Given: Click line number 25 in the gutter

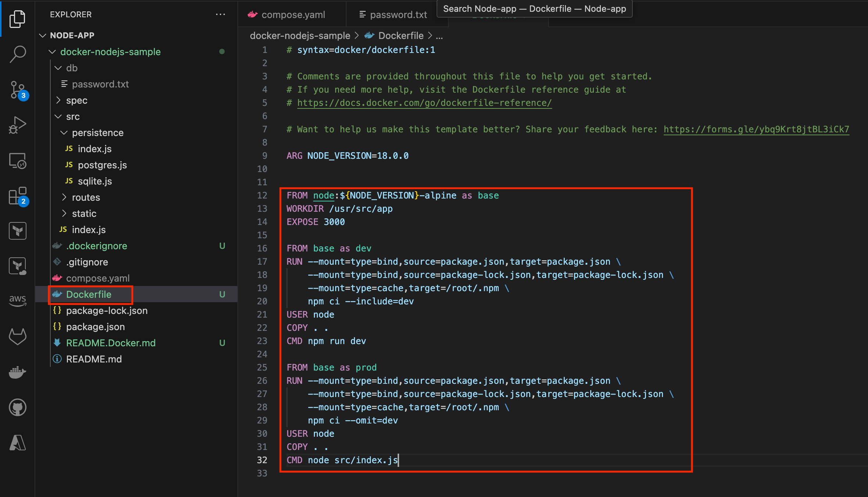Looking at the screenshot, I should (262, 368).
